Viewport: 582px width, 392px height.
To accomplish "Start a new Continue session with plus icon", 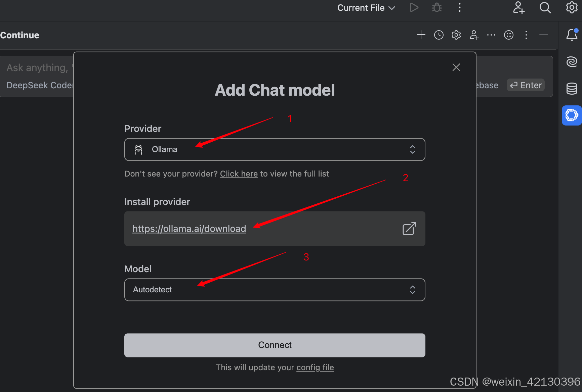I will 421,35.
